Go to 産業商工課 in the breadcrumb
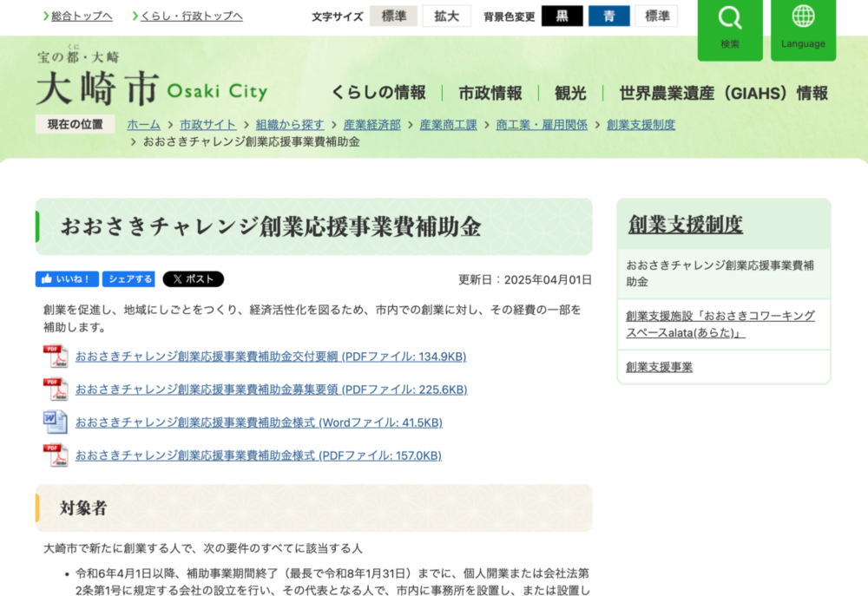Image resolution: width=868 pixels, height=596 pixels. [x=449, y=125]
